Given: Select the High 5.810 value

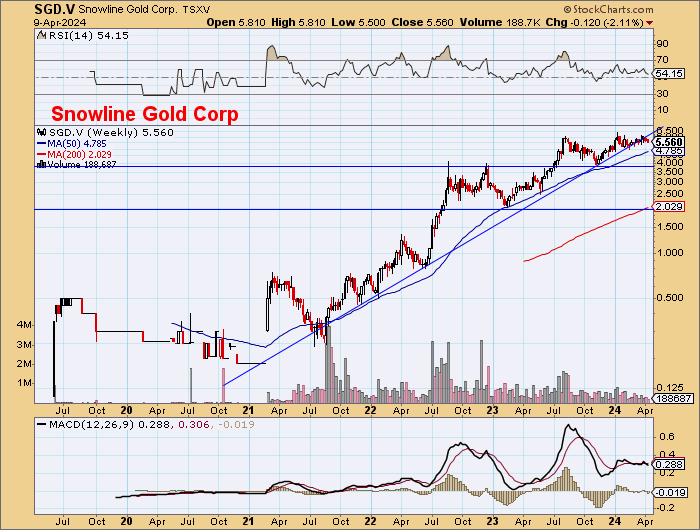Looking at the screenshot, I should coord(298,22).
